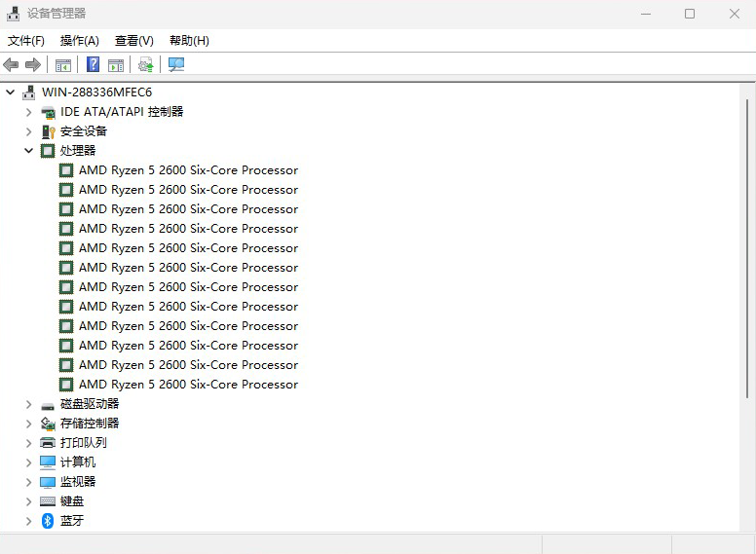This screenshot has width=756, height=554.
Task: Scan for hardware changes monitor icon
Action: 176,64
